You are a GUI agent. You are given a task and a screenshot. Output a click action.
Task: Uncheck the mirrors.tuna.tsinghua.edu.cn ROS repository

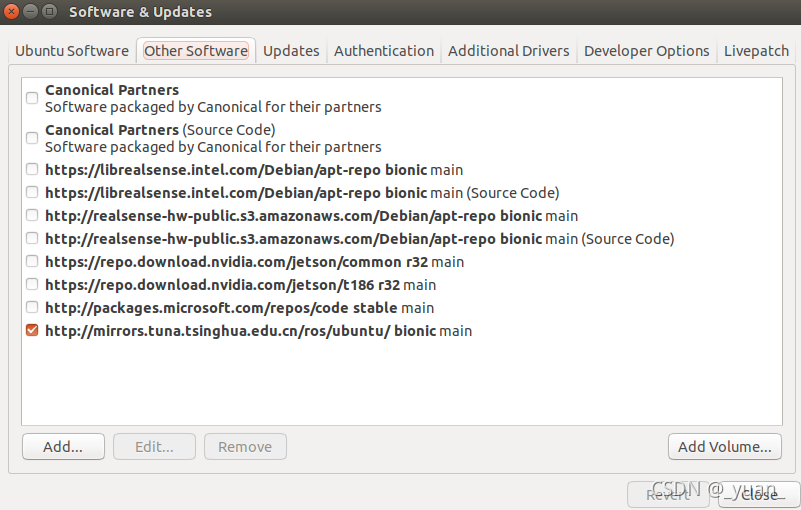click(x=32, y=330)
